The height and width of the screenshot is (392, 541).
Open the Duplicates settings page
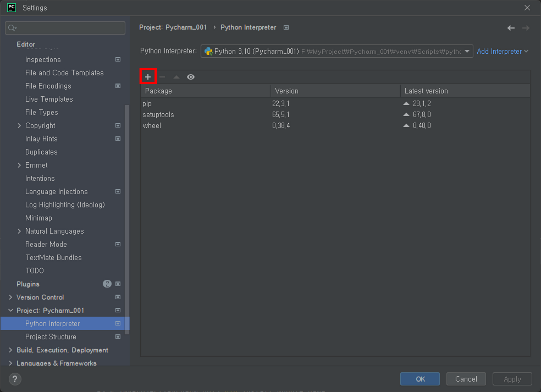pyautogui.click(x=41, y=152)
